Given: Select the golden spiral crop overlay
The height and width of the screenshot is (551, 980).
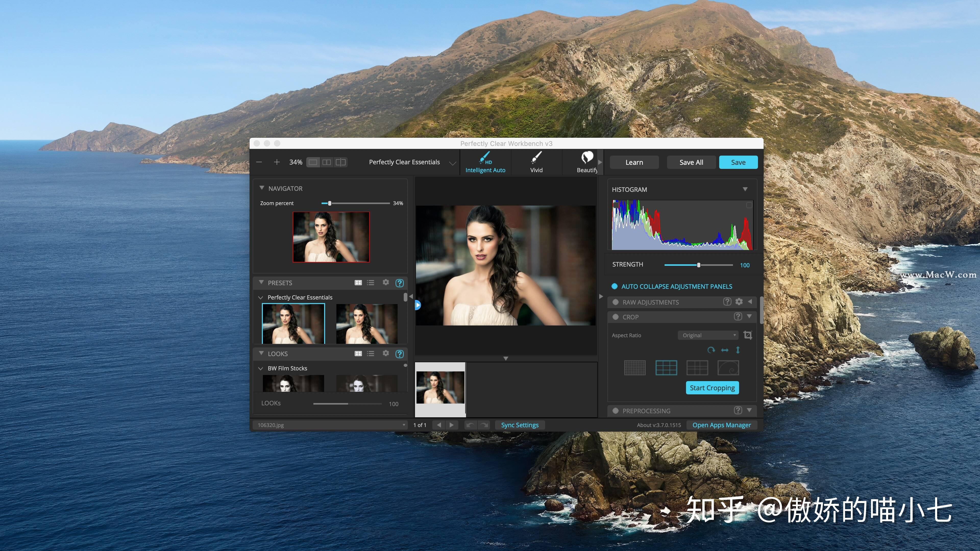Looking at the screenshot, I should [x=728, y=368].
